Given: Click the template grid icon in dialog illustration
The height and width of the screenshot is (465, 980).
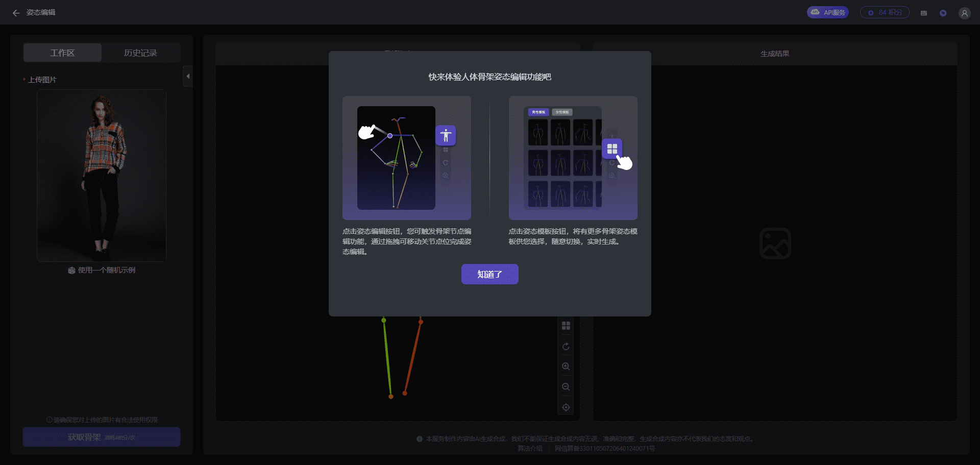Looking at the screenshot, I should point(612,149).
